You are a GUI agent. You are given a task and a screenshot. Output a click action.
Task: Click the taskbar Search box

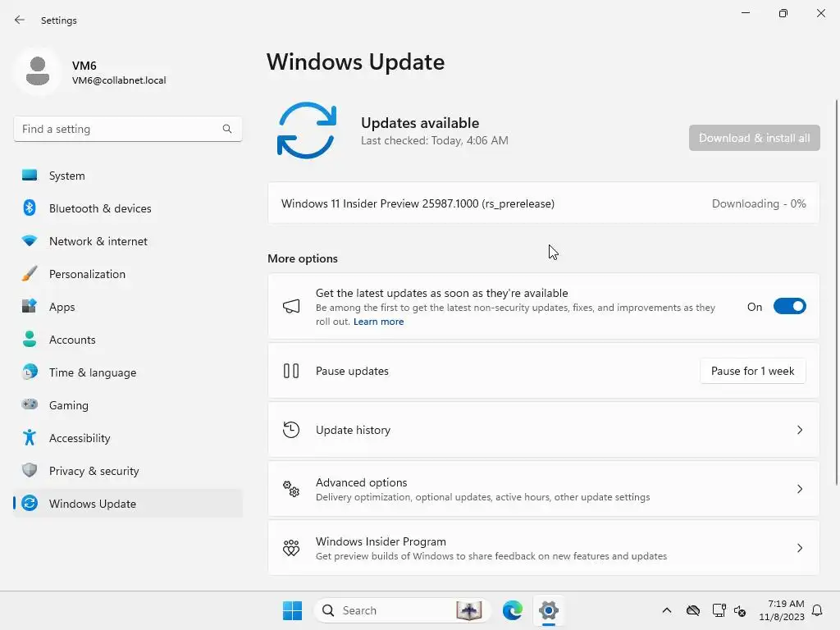pyautogui.click(x=402, y=610)
